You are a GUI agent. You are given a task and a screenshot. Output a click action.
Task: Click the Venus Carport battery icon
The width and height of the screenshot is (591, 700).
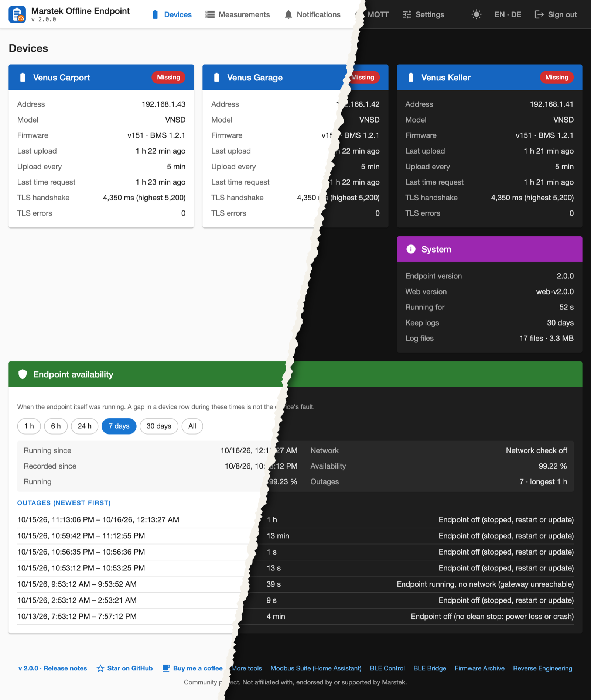pyautogui.click(x=23, y=77)
